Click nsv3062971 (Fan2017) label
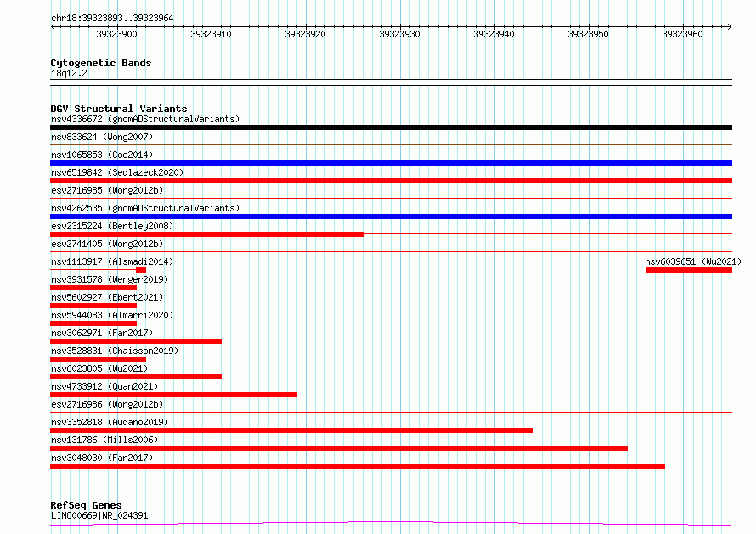The height and width of the screenshot is (534, 756). (102, 333)
